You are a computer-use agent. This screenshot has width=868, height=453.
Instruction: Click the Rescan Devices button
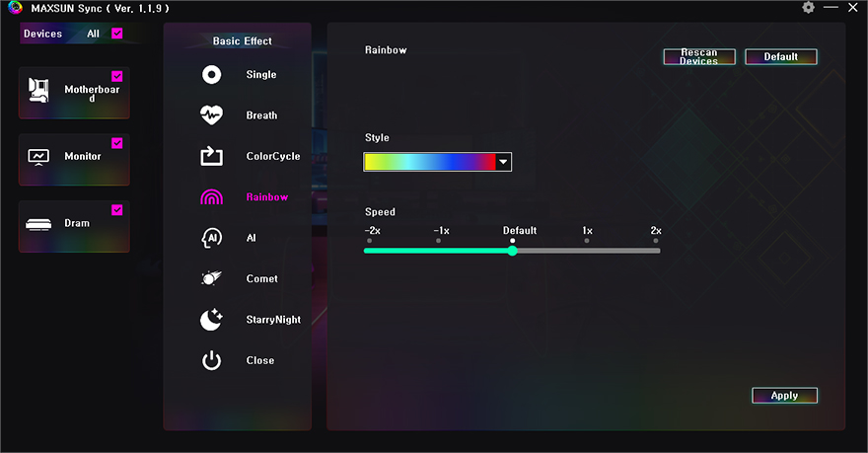pos(699,56)
